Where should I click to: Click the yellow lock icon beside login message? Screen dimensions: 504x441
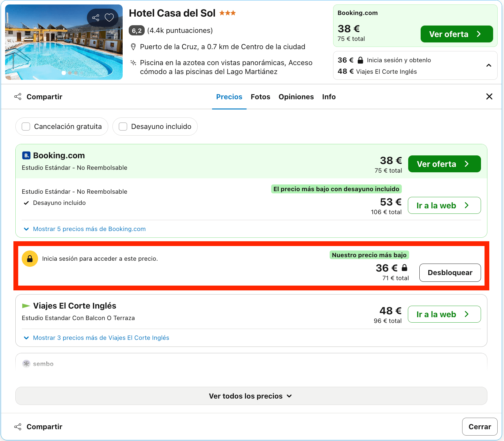point(30,258)
